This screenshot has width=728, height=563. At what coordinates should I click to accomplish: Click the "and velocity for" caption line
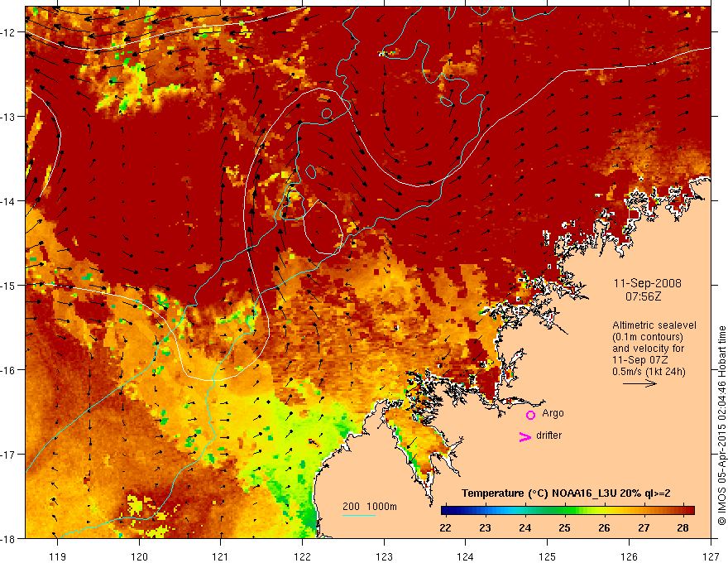click(648, 349)
